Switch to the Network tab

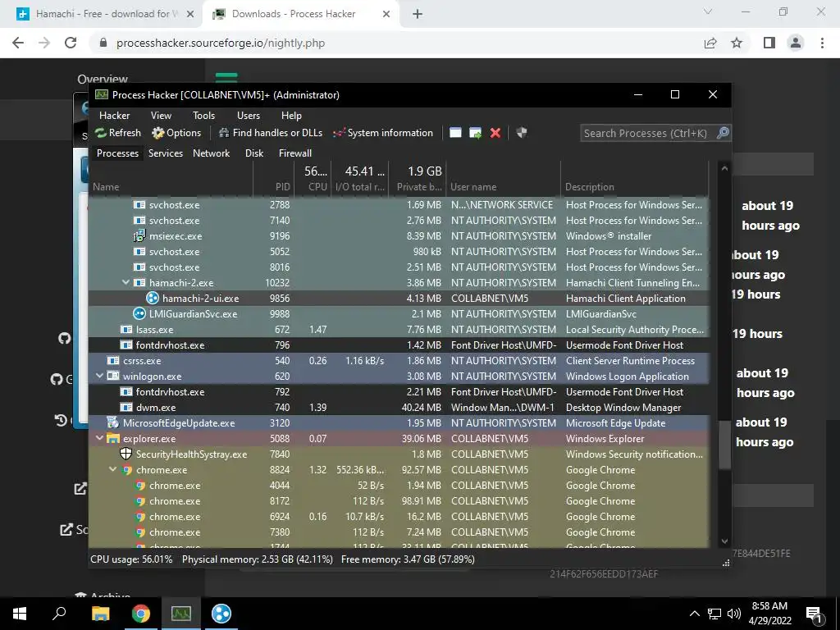(211, 153)
